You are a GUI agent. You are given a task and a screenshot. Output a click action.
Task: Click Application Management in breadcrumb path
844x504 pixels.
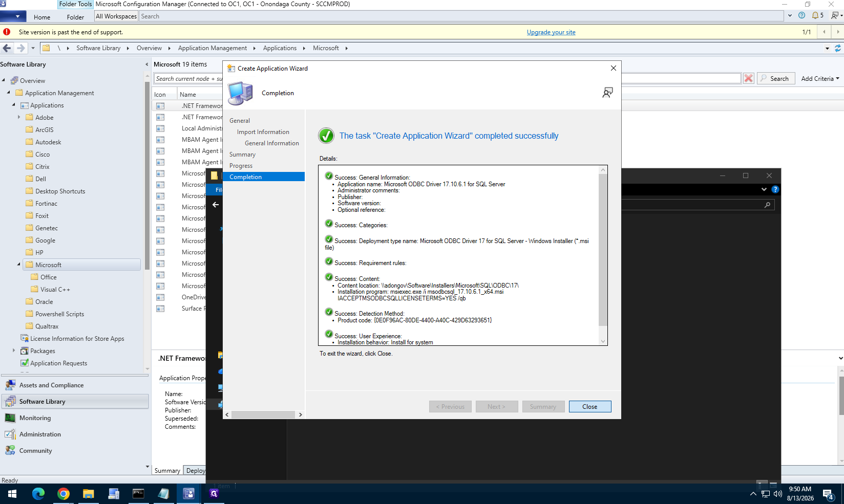(213, 48)
